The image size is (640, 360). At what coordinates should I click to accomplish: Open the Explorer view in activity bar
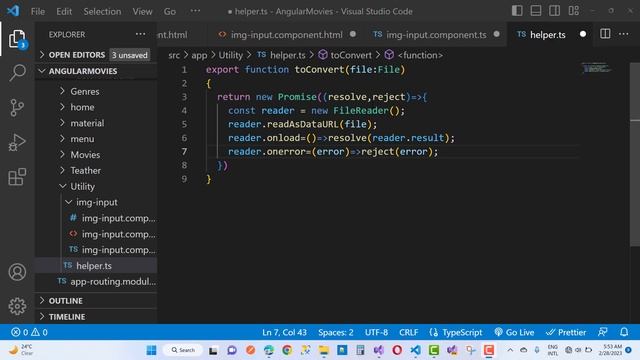pyautogui.click(x=17, y=39)
